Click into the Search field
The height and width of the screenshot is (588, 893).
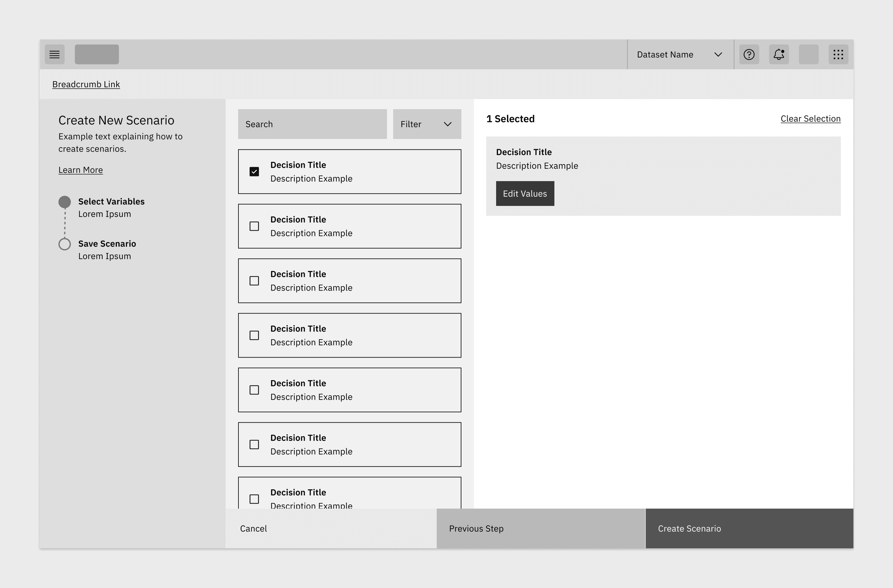(x=312, y=124)
